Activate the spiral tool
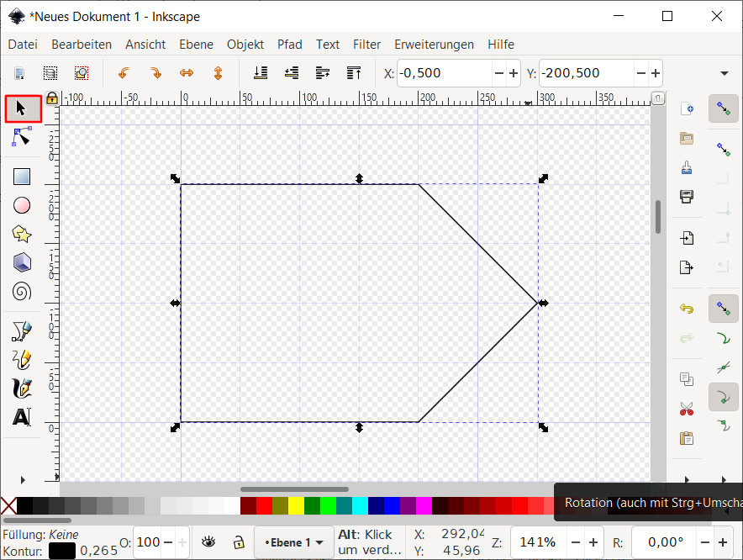 pos(22,292)
